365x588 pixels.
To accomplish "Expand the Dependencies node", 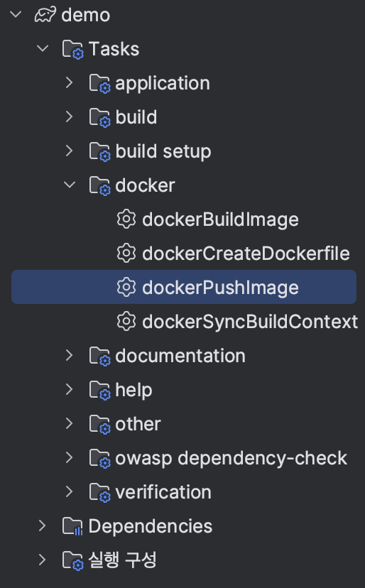I will [43, 526].
